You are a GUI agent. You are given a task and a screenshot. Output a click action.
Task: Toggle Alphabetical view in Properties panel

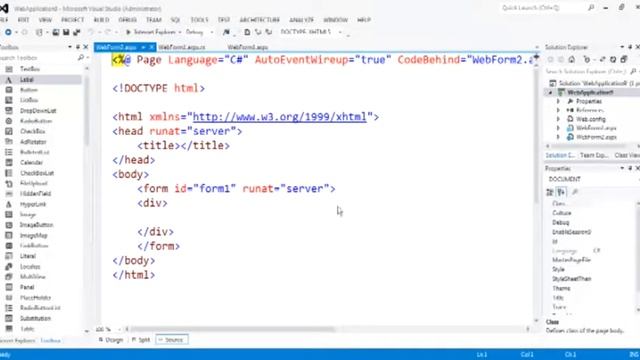(562, 192)
